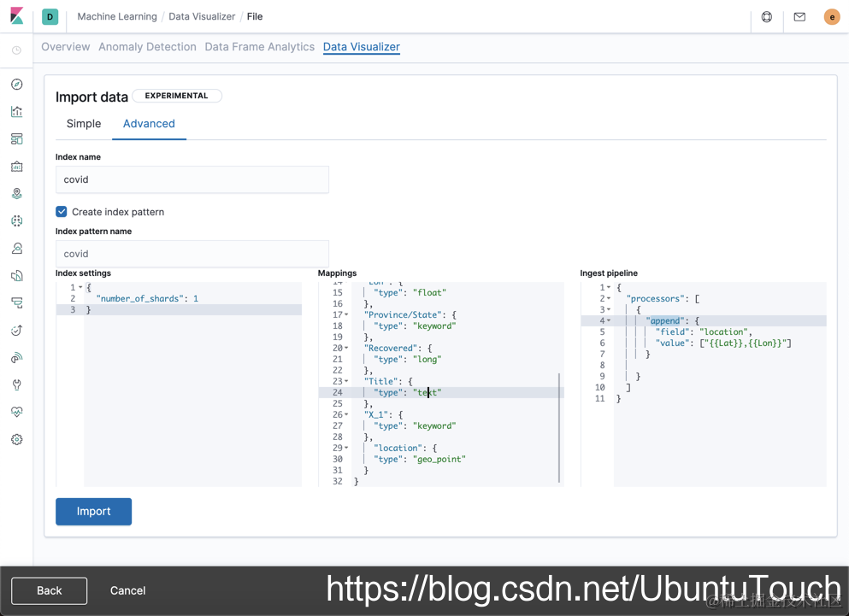Viewport: 849px width, 616px height.
Task: Click the Back button
Action: click(x=50, y=590)
